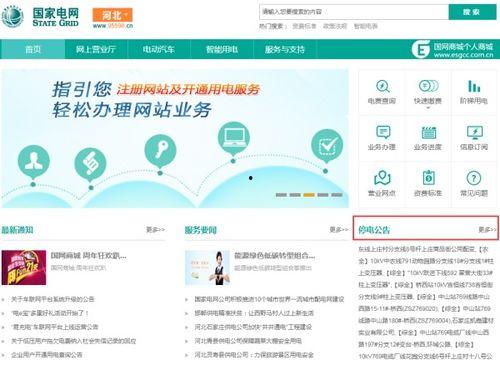Screen dimensions: 500x365
Task: Open news about 10个城市世界一流城市配电网
Action: pos(269,299)
